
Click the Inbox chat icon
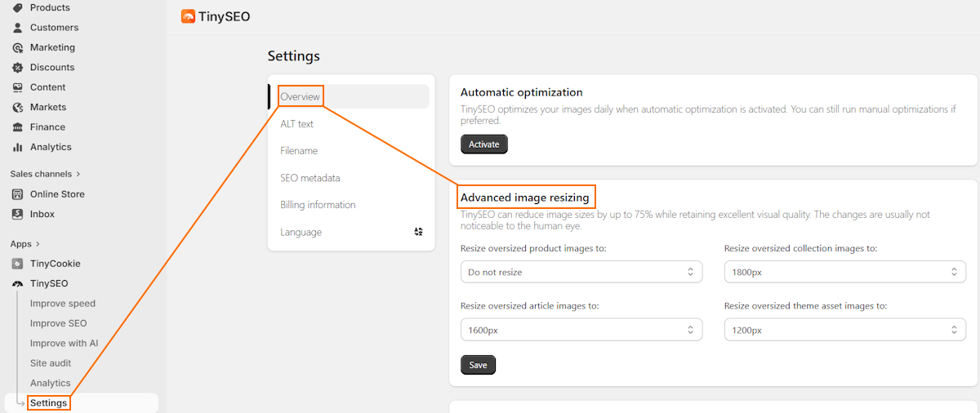17,214
